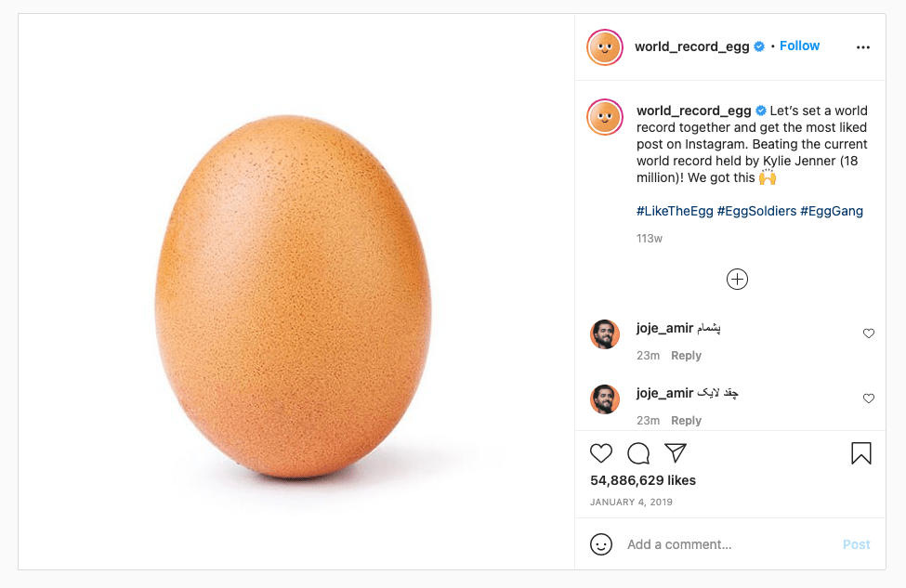Open comments with the speech bubble icon
Screen dimensions: 906x588
(638, 453)
